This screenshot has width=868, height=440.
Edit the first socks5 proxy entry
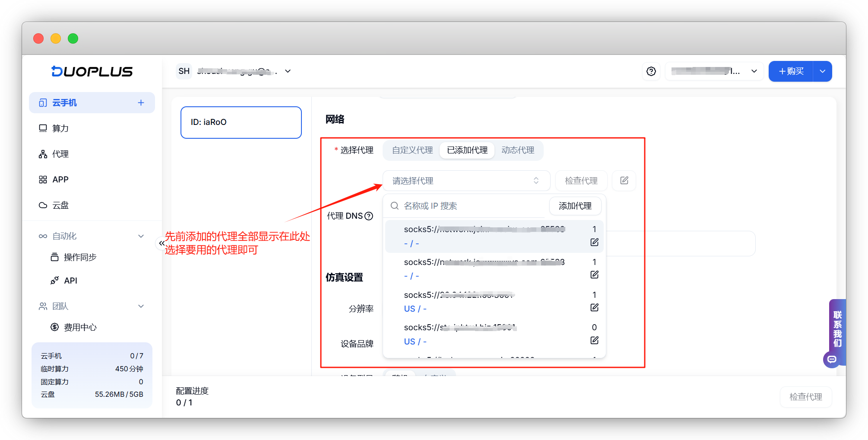[594, 242]
